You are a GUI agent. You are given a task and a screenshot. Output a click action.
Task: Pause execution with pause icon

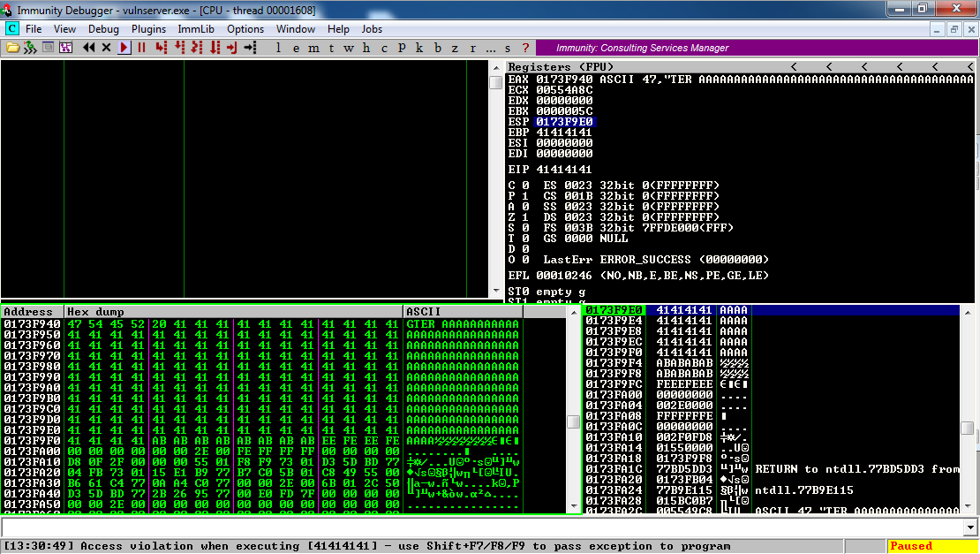[x=142, y=48]
